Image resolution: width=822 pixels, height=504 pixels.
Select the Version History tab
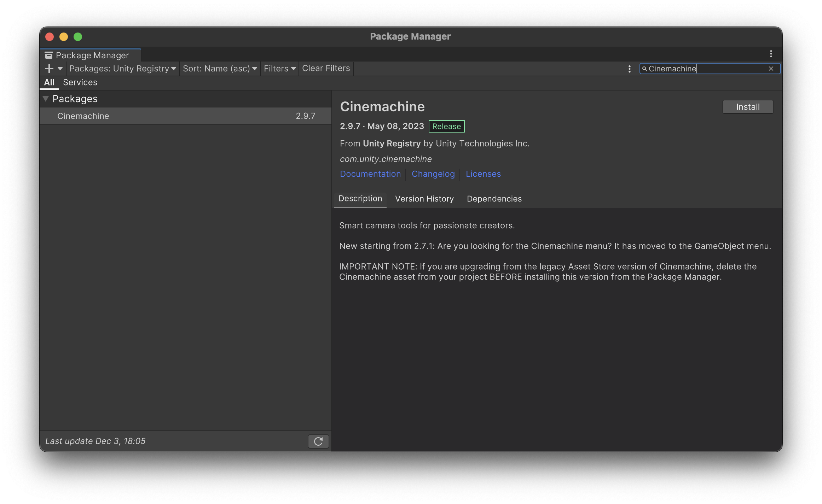(x=424, y=199)
